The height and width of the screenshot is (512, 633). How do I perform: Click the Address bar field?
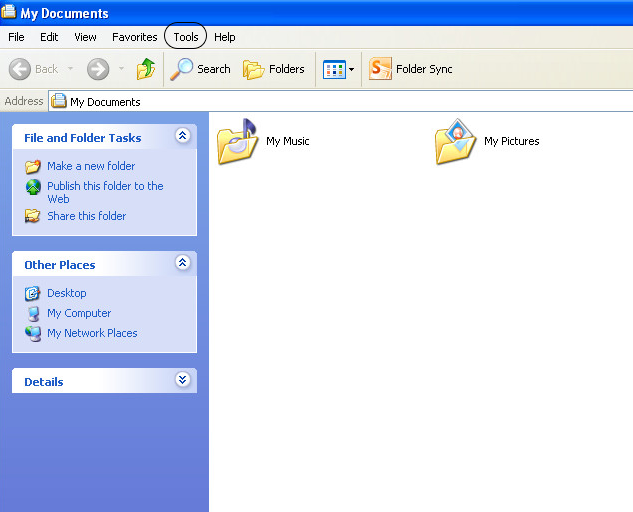pos(340,101)
